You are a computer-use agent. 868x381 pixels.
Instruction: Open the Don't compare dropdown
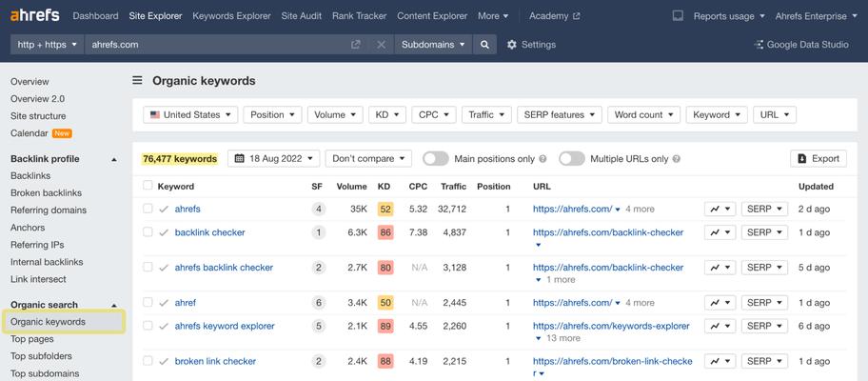coord(368,158)
